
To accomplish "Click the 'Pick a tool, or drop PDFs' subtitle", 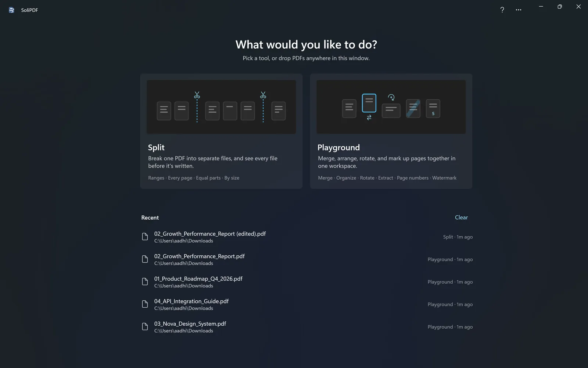I will (x=306, y=58).
